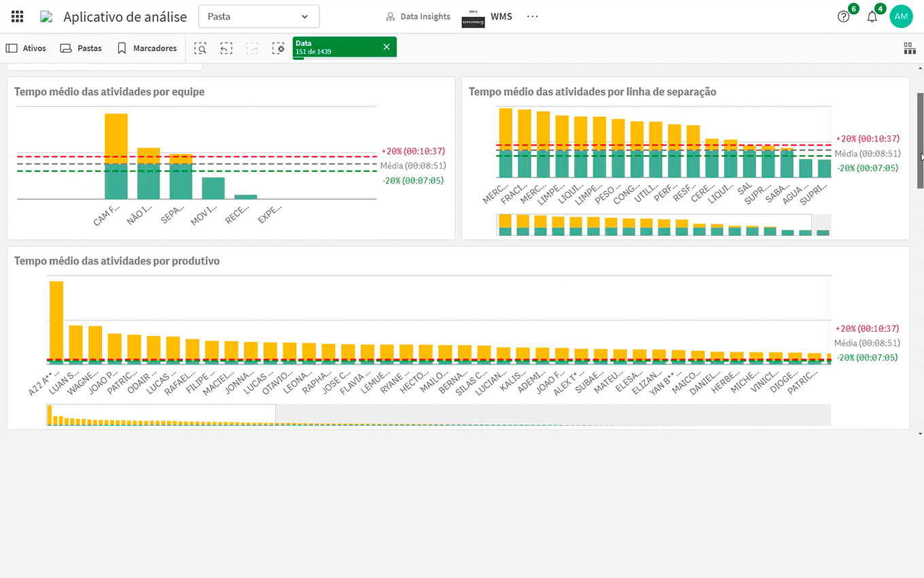Step back in selections
924x578 pixels.
click(x=226, y=48)
